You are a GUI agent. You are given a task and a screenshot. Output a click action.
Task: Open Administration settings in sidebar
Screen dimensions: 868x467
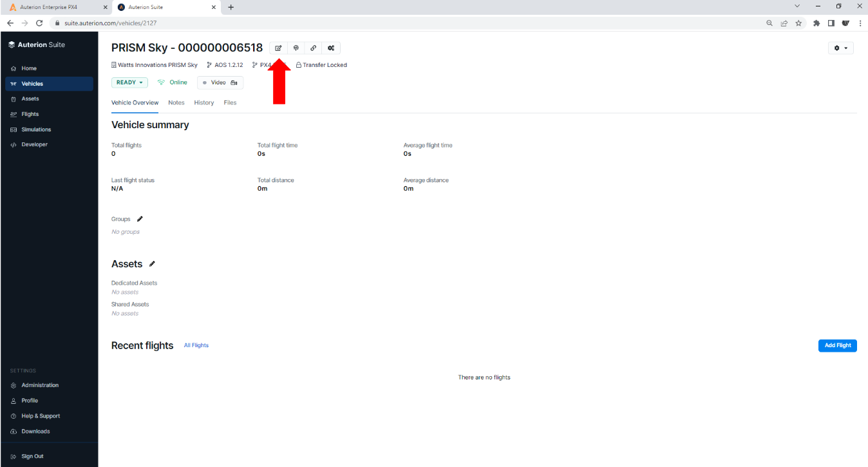(39, 385)
